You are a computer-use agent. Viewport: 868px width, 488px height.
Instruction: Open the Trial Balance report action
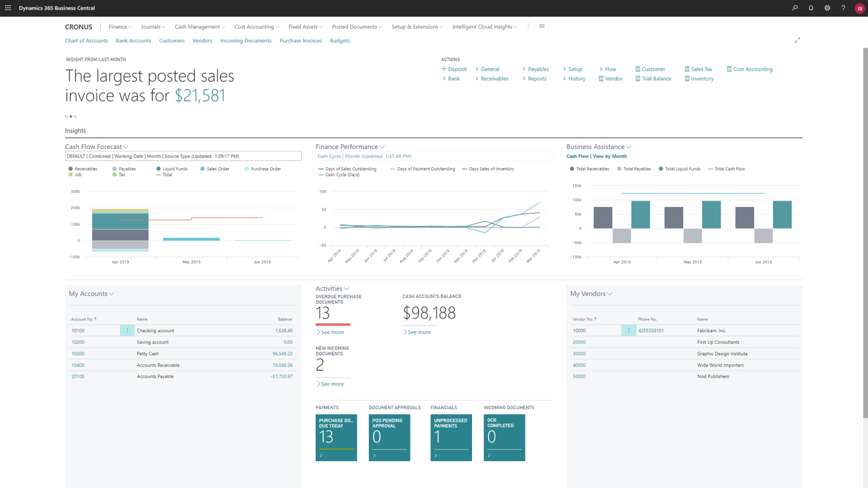click(x=653, y=78)
